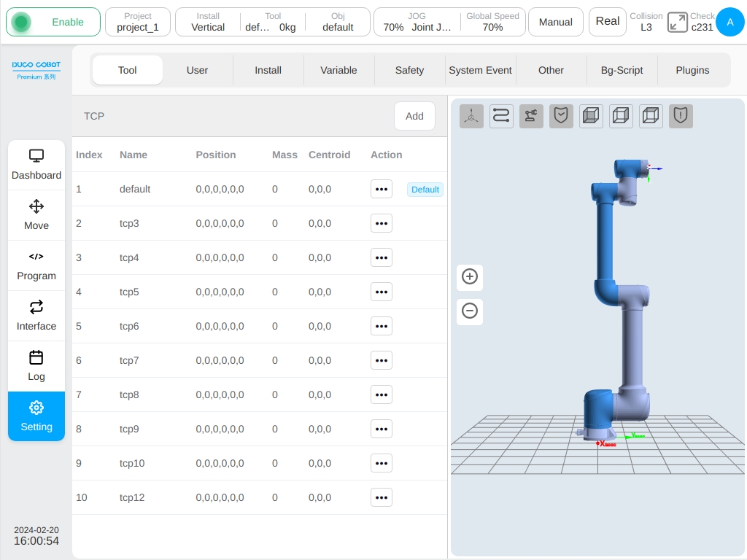
Task: Open actions menu for tcp4
Action: (x=381, y=257)
